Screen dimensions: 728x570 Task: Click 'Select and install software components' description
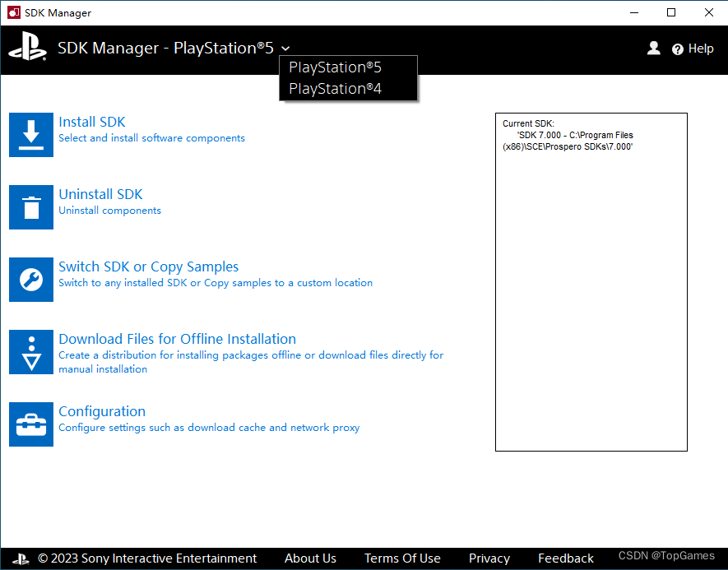(x=151, y=138)
